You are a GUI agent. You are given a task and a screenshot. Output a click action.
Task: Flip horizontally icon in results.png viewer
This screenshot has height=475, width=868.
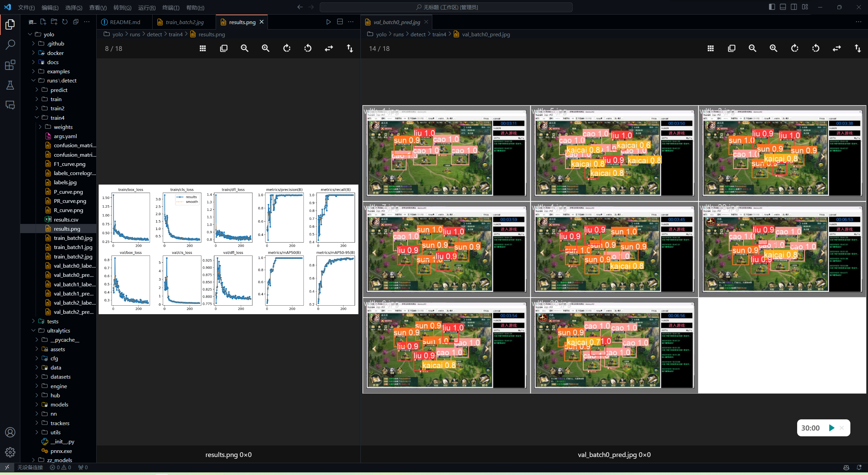click(x=329, y=49)
